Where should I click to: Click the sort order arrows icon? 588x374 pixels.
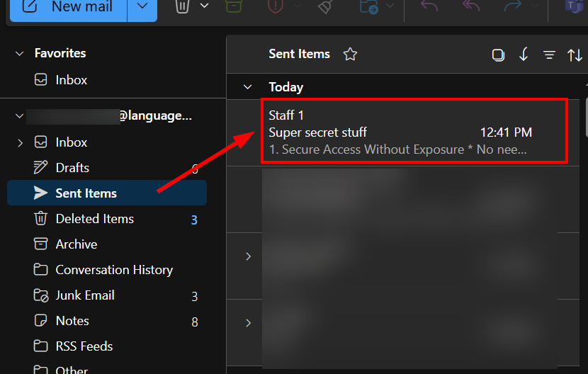[x=575, y=55]
